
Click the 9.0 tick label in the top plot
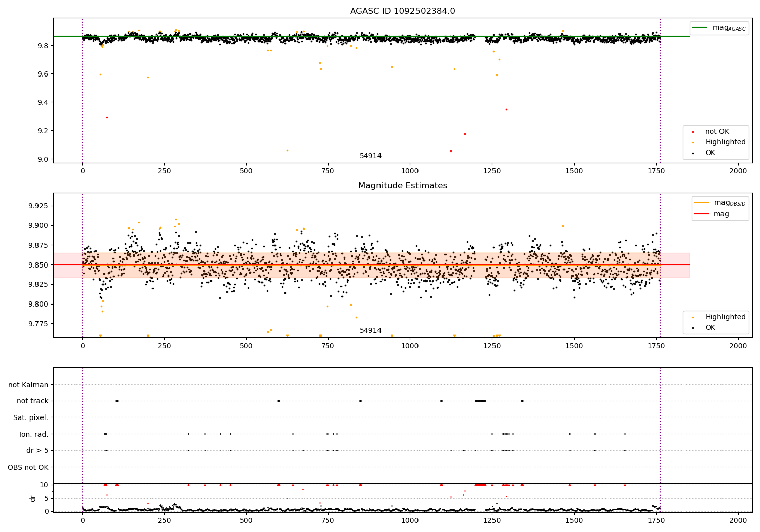[x=43, y=159]
